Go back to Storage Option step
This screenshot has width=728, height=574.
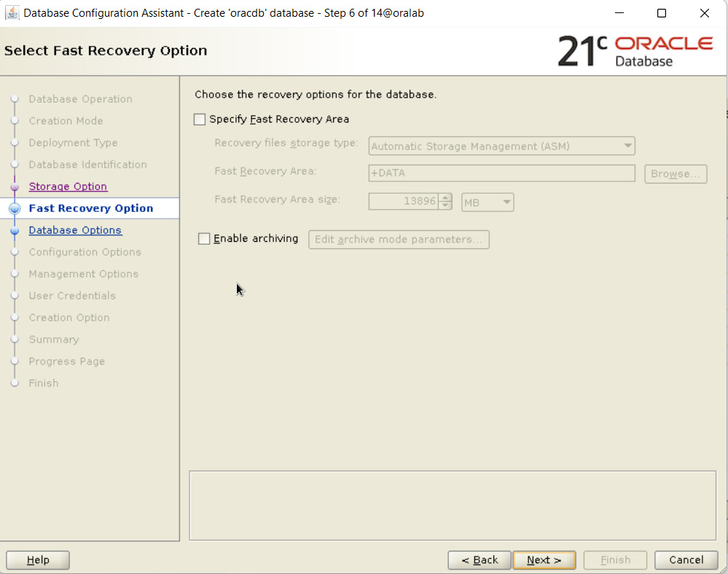point(68,186)
